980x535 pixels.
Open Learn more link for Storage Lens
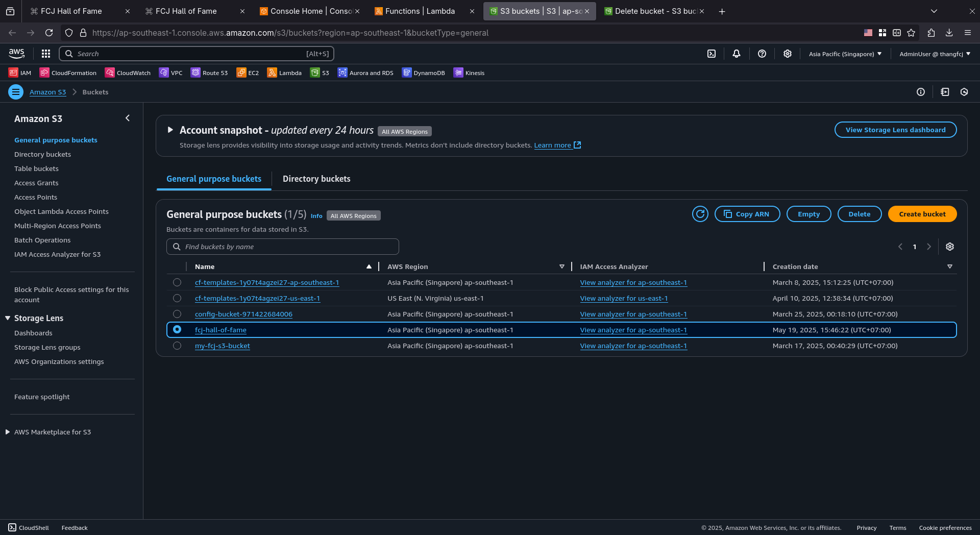coord(557,145)
